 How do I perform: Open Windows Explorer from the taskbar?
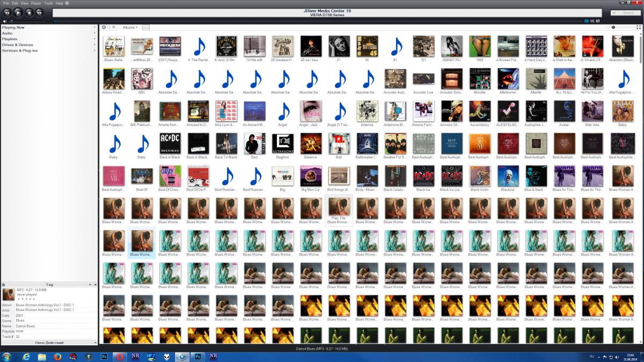tap(42, 357)
